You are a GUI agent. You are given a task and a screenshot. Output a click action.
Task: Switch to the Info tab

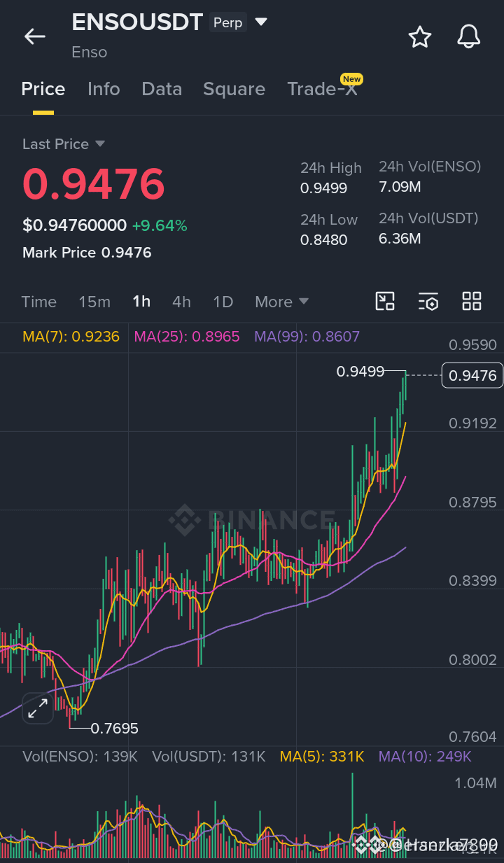104,89
